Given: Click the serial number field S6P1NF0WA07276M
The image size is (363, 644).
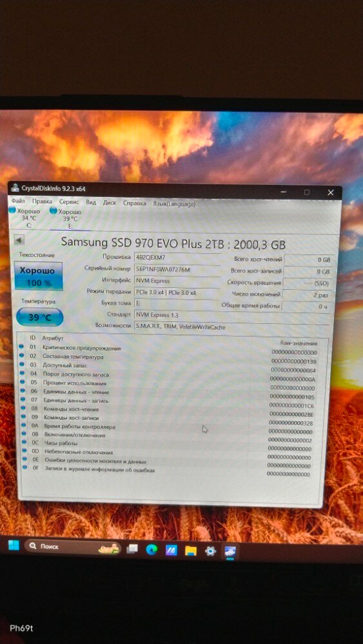Looking at the screenshot, I should [177, 269].
